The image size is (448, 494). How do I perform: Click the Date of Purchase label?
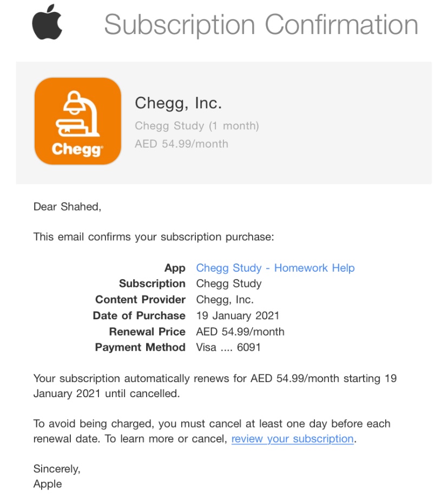tap(139, 315)
